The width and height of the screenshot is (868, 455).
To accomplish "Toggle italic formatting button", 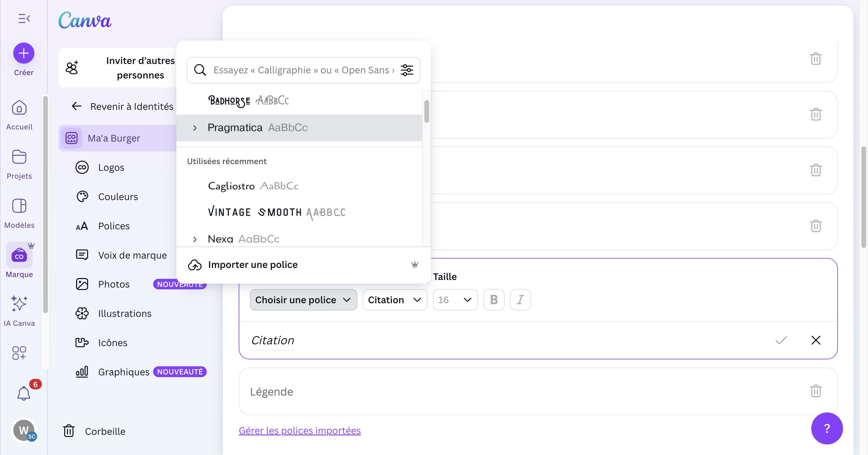I will 520,300.
